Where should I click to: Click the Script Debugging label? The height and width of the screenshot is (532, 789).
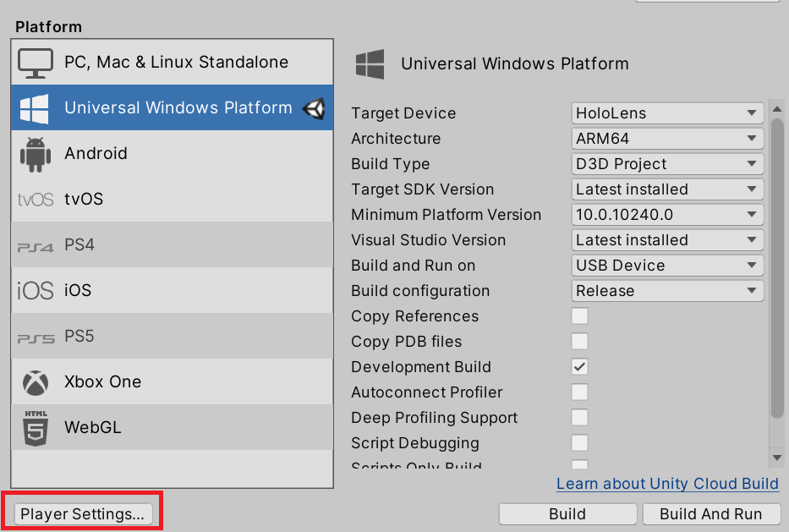click(415, 443)
